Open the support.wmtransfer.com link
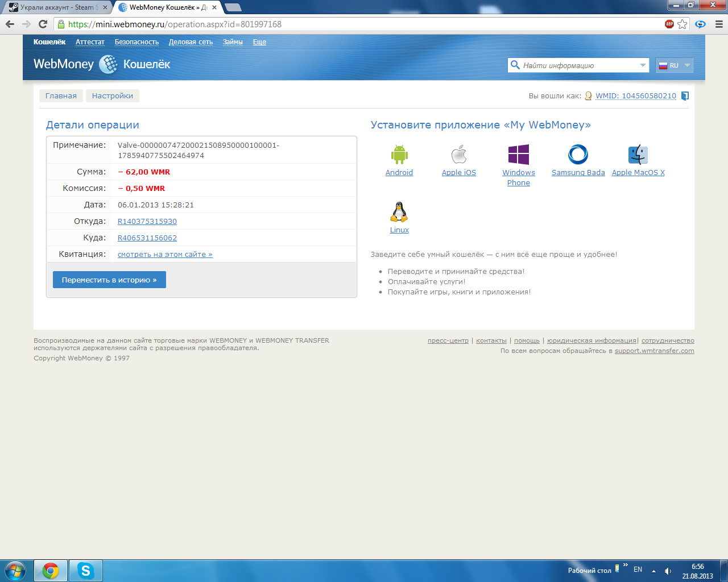728x582 pixels. 655,351
